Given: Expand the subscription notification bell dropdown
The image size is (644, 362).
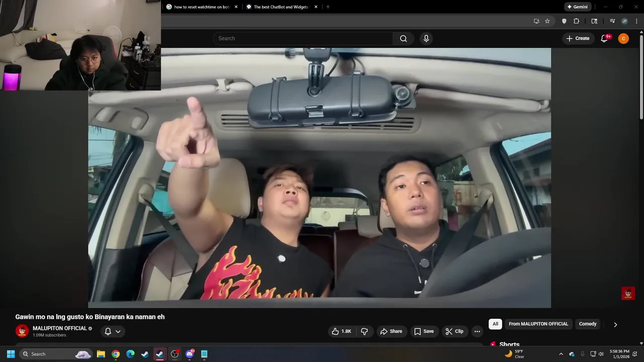Looking at the screenshot, I should click(112, 331).
